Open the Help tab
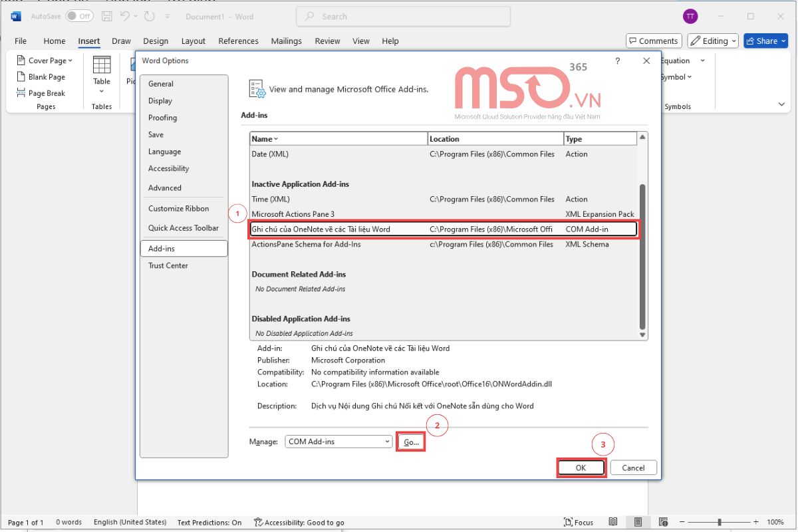The width and height of the screenshot is (798, 532). coord(390,41)
